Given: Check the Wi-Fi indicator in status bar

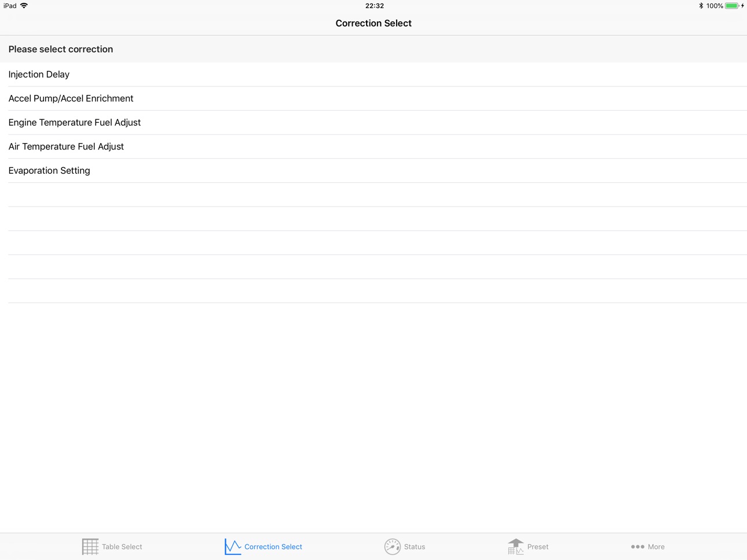Looking at the screenshot, I should coord(24,6).
